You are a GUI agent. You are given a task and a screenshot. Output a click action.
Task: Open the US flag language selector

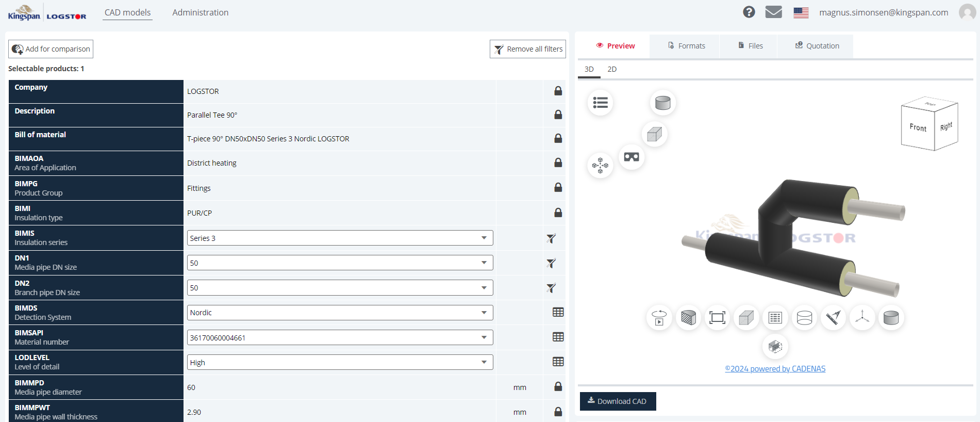click(801, 12)
